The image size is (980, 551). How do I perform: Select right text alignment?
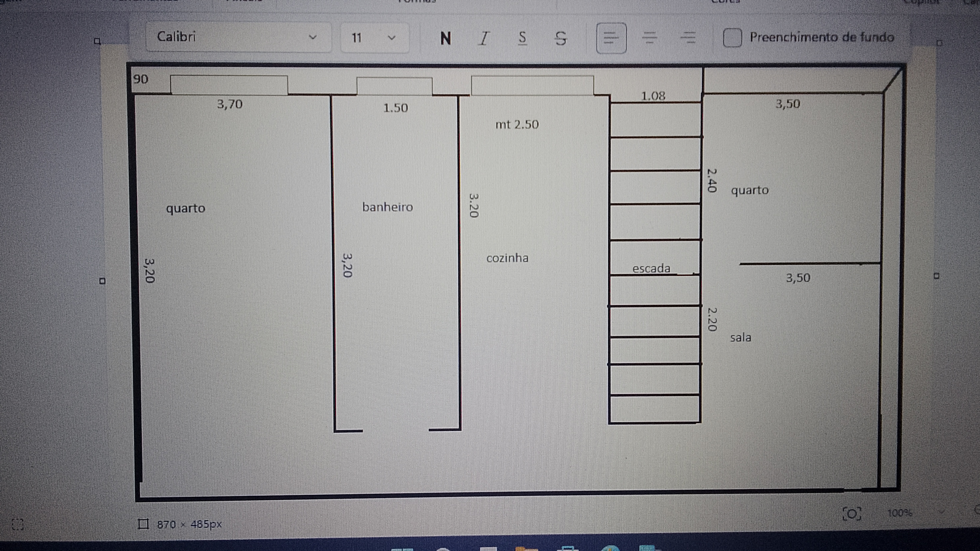688,38
